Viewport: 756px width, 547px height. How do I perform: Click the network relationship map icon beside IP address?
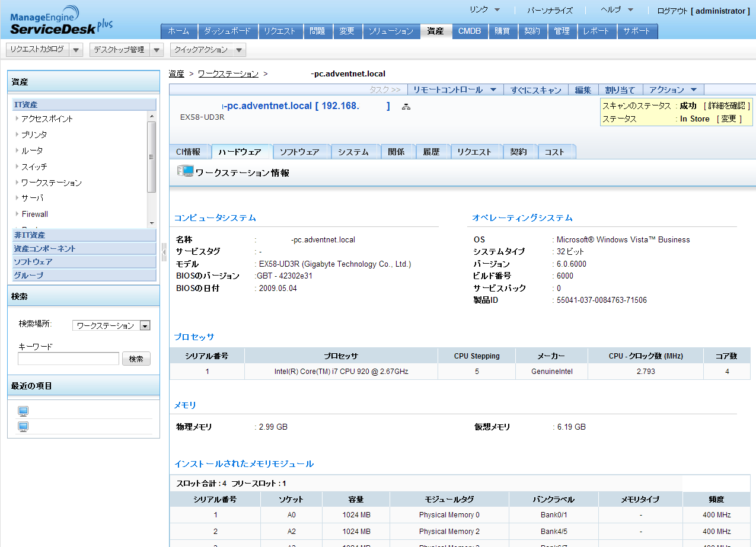point(406,107)
